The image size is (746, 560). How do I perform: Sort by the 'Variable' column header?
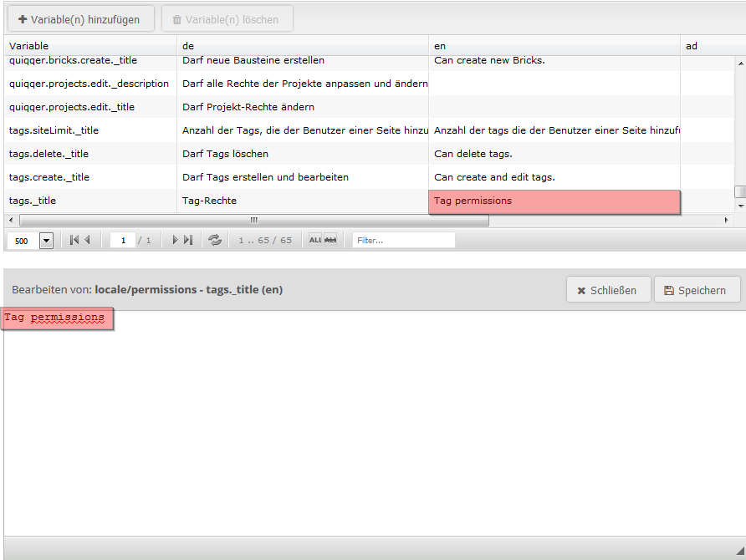[x=92, y=46]
